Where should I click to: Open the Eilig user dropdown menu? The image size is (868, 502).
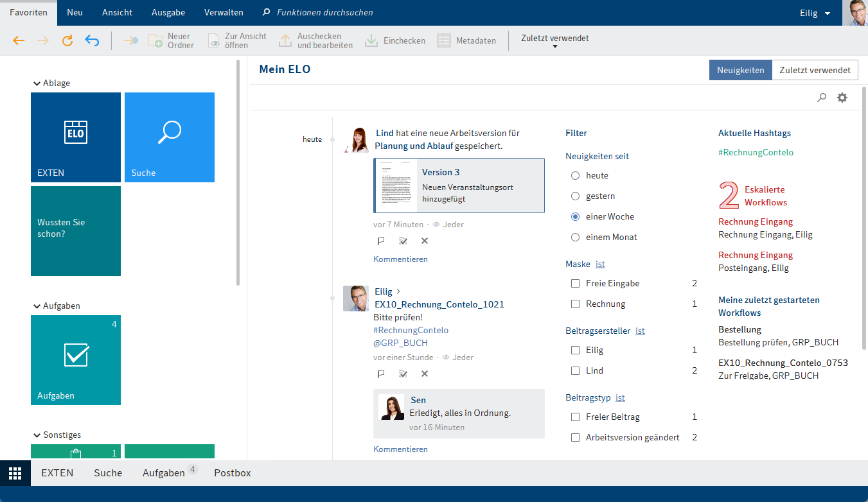tap(814, 13)
